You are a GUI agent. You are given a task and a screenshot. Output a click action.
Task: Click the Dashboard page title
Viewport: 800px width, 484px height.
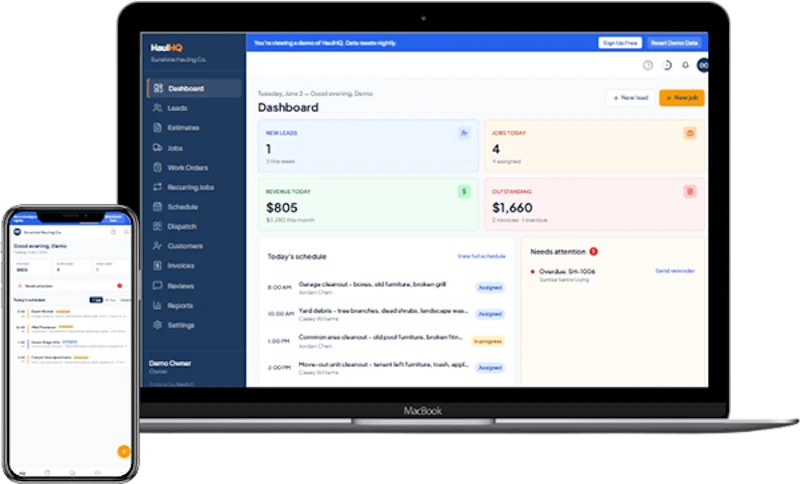(x=288, y=108)
